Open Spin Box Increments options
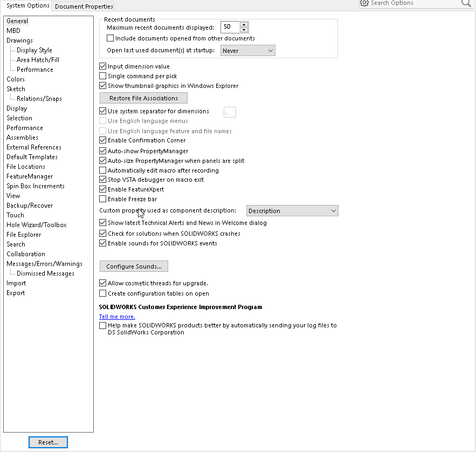This screenshot has width=476, height=452. point(36,186)
